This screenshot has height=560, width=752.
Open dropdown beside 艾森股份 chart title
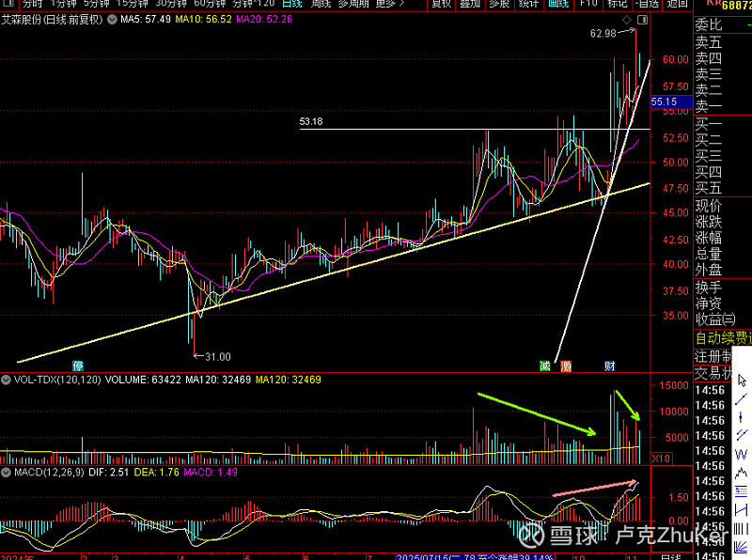point(112,20)
